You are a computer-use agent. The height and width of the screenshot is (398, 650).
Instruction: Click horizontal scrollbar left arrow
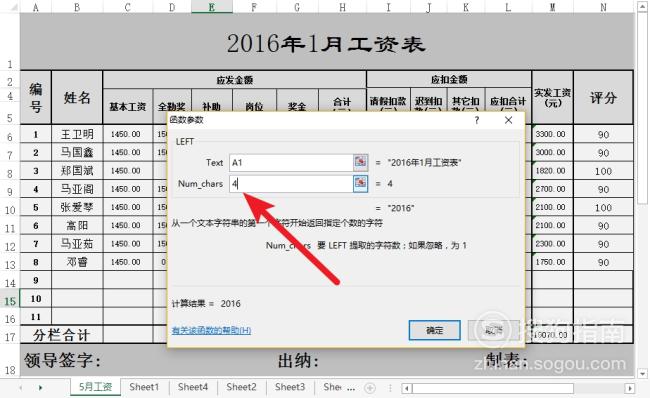coord(407,388)
